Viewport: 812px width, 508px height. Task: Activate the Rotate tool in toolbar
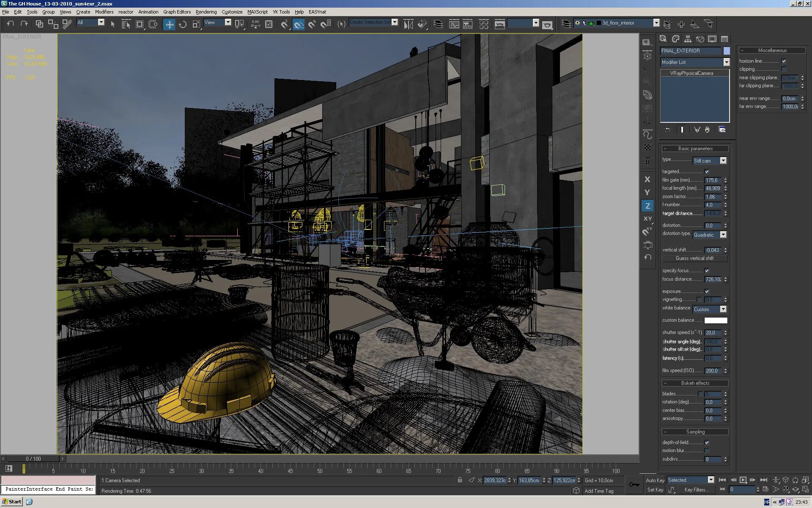point(183,24)
